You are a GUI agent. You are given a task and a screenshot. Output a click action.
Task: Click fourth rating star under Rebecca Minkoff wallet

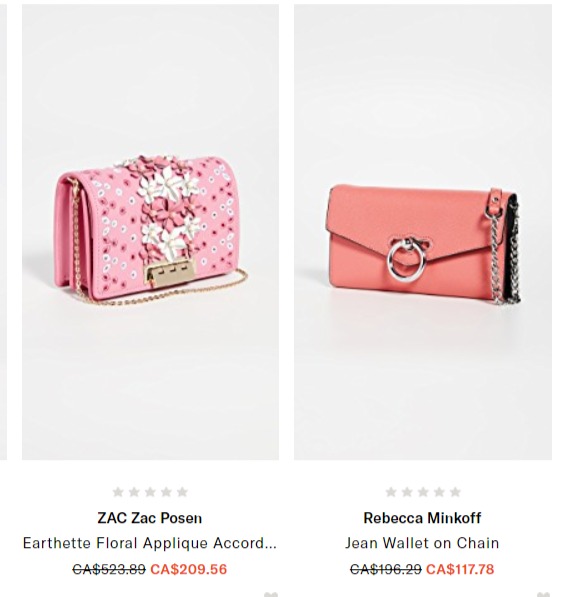click(x=439, y=492)
